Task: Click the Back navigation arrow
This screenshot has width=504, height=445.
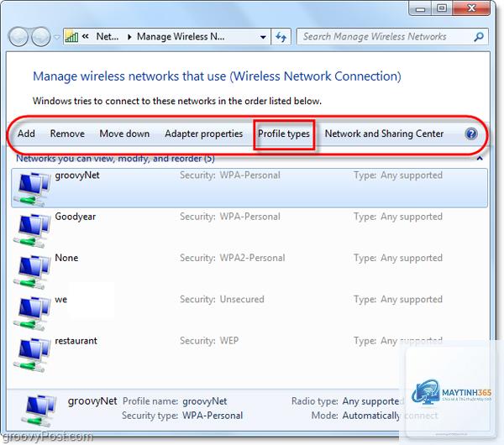Action: coord(18,37)
